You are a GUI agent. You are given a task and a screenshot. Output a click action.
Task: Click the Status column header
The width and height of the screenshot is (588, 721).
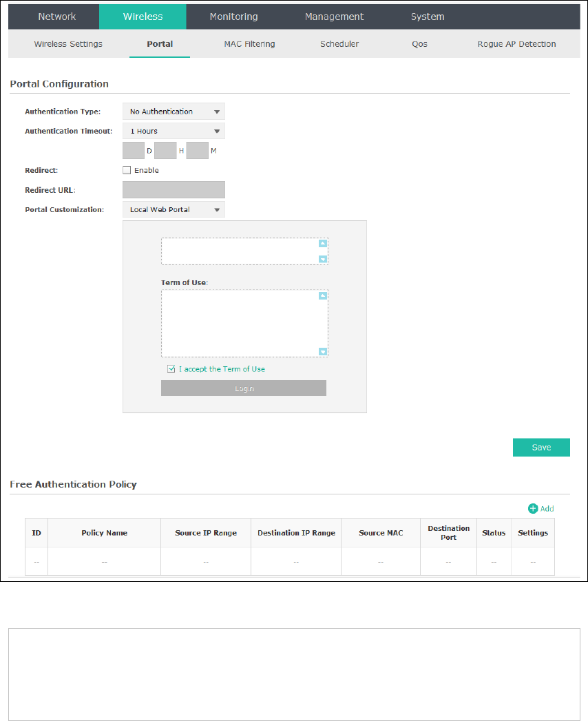(494, 533)
